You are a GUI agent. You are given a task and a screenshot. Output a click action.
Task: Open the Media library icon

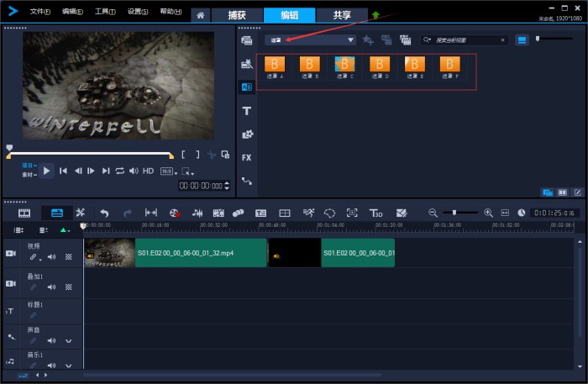point(246,39)
